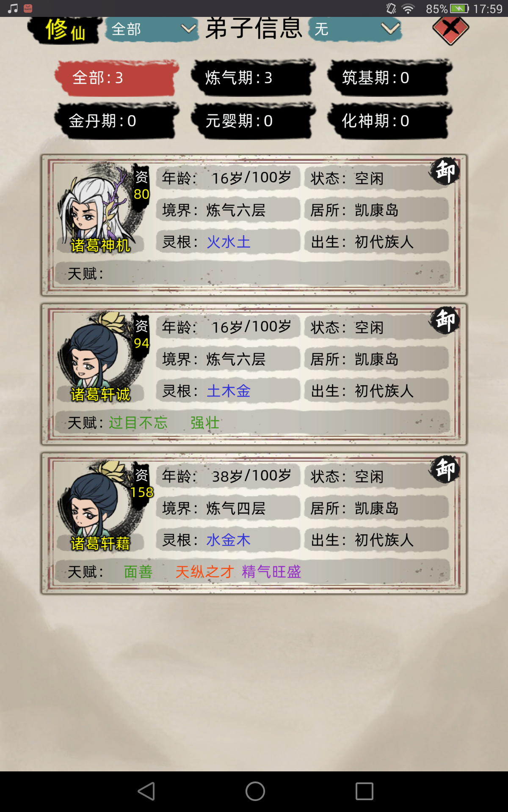The height and width of the screenshot is (812, 508).
Task: Open the 无 sort dropdown
Action: [355, 29]
